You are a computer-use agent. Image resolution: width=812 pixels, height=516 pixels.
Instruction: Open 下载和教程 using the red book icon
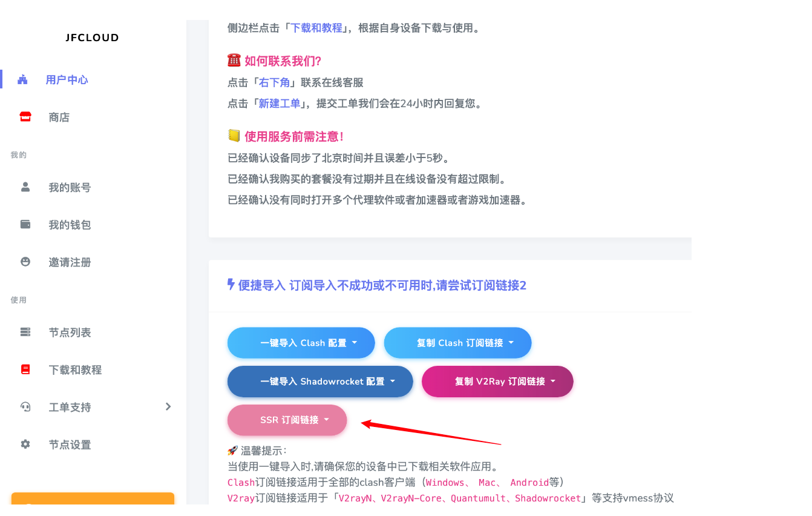point(25,369)
